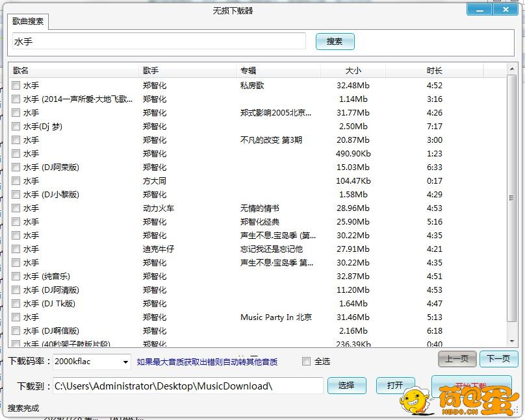This screenshot has height=420, width=525.
Task: Sort by the 时长 column header
Action: pyautogui.click(x=434, y=71)
